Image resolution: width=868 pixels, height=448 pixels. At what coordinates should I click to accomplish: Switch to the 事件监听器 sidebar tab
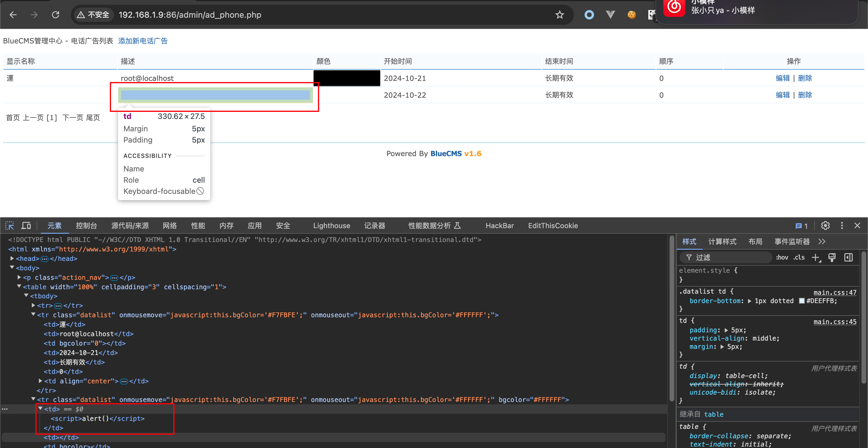point(792,241)
